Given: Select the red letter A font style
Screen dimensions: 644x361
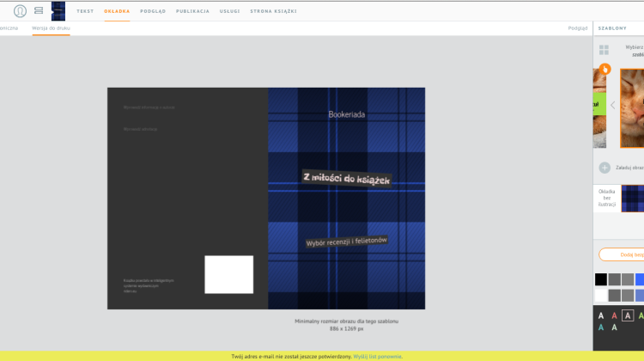Looking at the screenshot, I should coord(614,315).
